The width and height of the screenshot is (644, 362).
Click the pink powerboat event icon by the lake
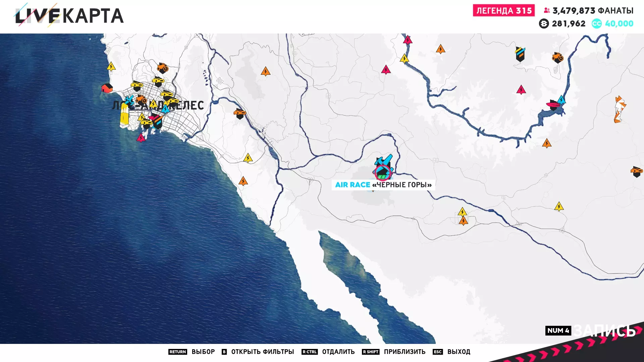553,105
